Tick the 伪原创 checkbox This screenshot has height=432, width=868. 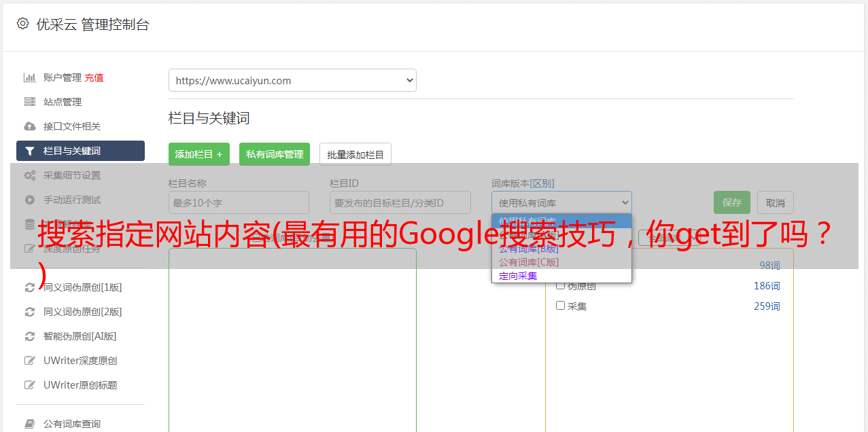pyautogui.click(x=561, y=285)
